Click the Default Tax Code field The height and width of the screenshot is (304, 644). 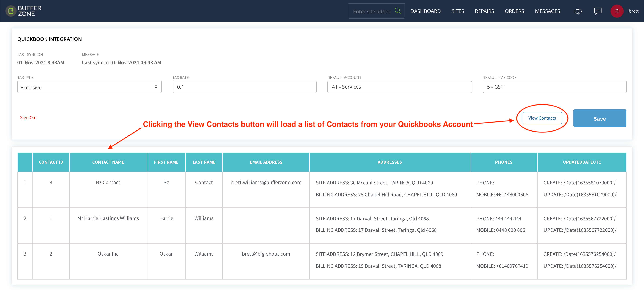click(x=554, y=87)
